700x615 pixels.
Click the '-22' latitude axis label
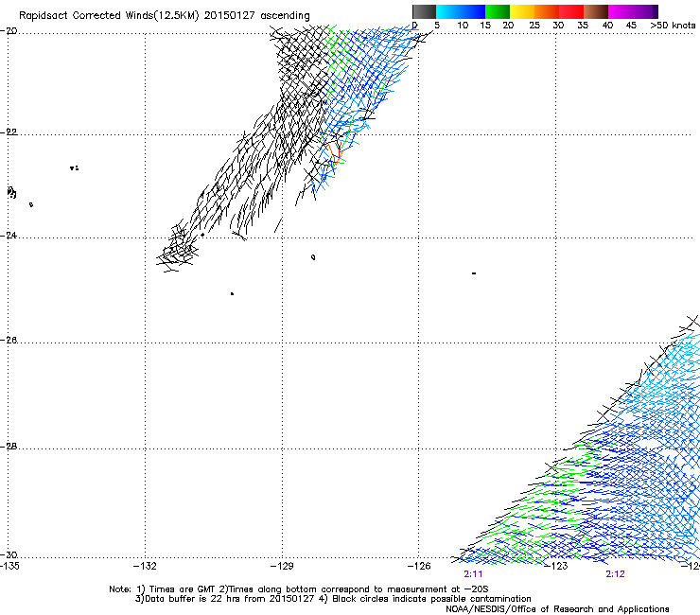click(x=9, y=132)
